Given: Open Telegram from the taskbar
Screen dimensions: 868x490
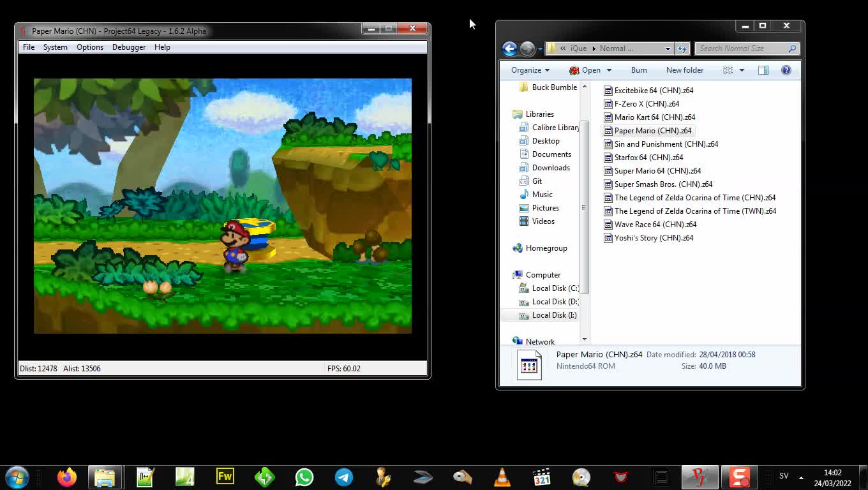Looking at the screenshot, I should (344, 477).
